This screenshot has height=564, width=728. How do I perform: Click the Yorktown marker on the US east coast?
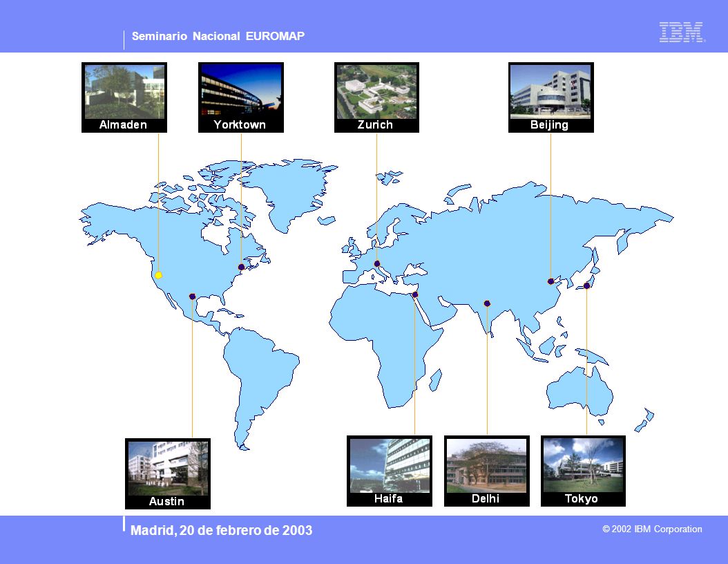(241, 267)
